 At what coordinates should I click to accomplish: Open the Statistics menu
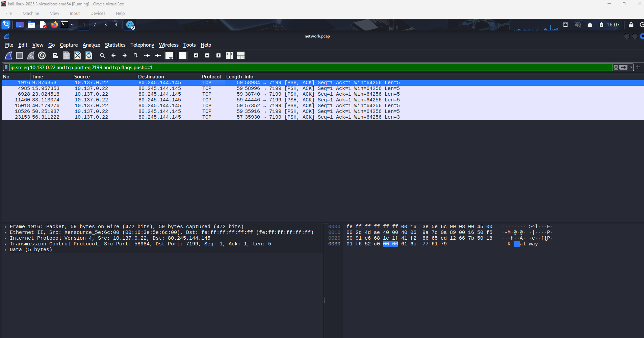115,45
